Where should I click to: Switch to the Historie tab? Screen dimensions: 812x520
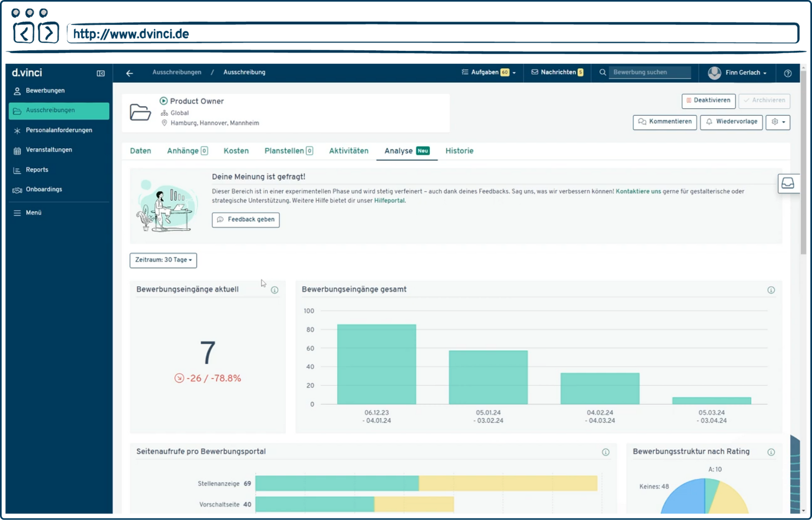tap(459, 151)
